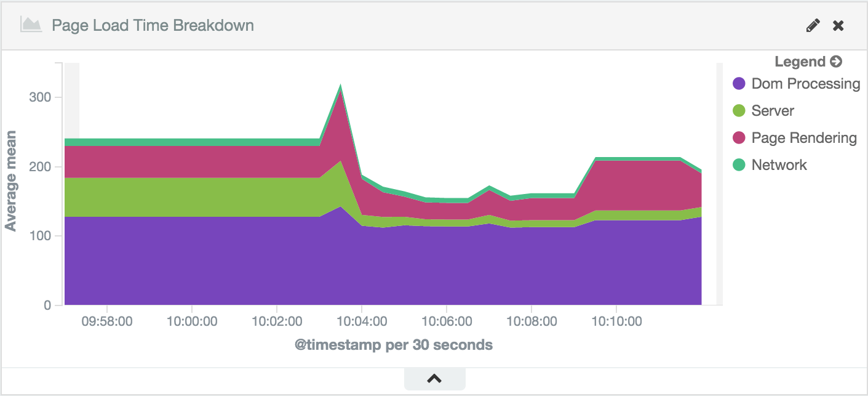868x396 pixels.
Task: Open the Page Rendering legend entry options
Action: tap(804, 138)
